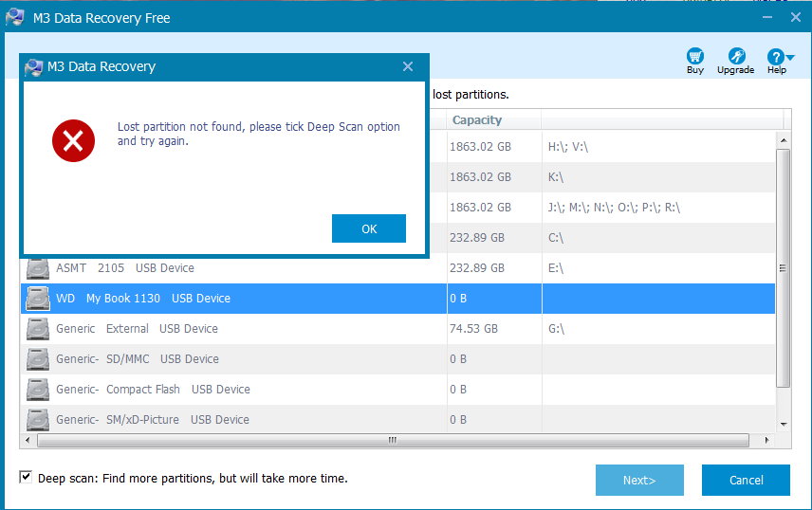
Task: Click the Buy shopping cart icon
Action: 695,56
